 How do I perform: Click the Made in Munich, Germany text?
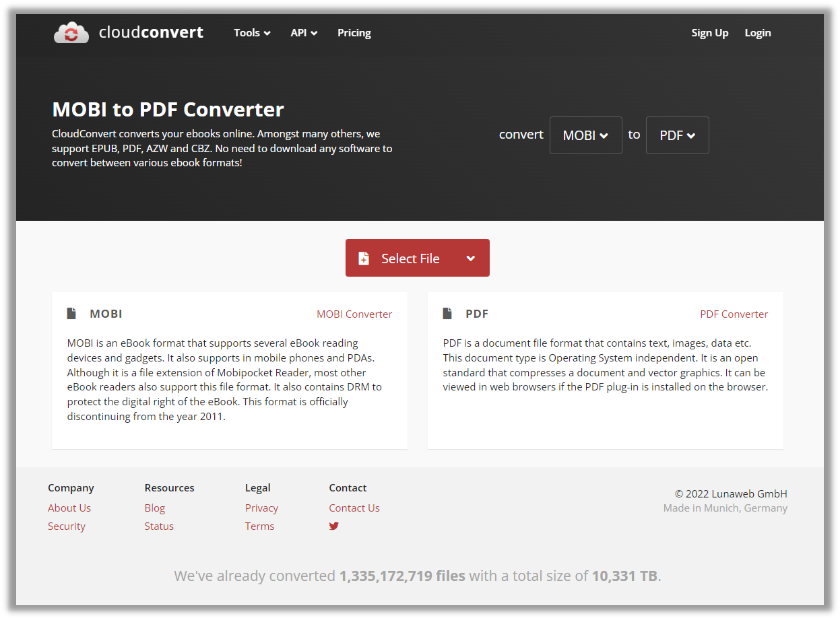point(725,508)
